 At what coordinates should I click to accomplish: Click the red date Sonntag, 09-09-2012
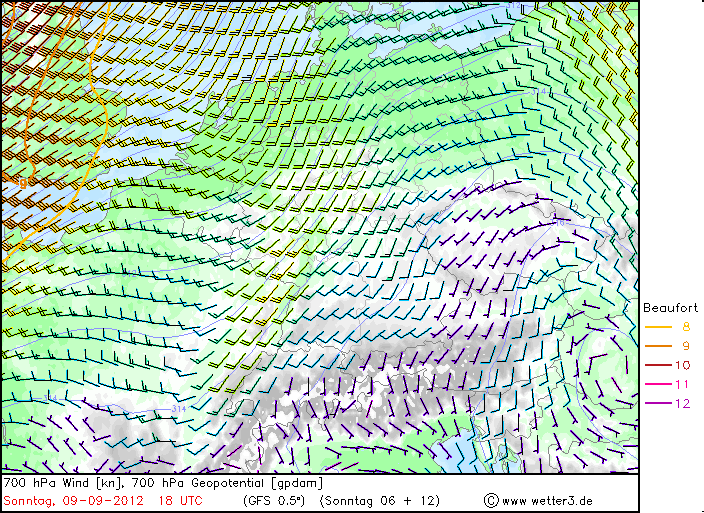click(74, 500)
